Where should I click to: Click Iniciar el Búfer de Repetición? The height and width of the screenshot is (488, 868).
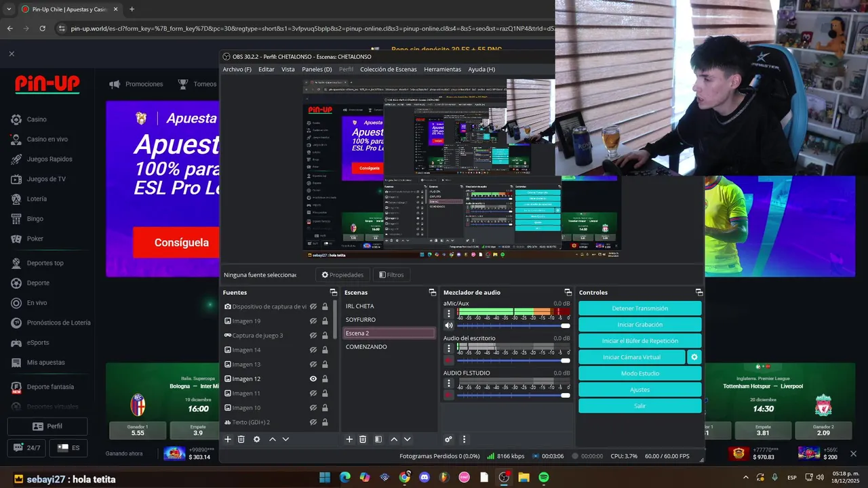click(639, 341)
